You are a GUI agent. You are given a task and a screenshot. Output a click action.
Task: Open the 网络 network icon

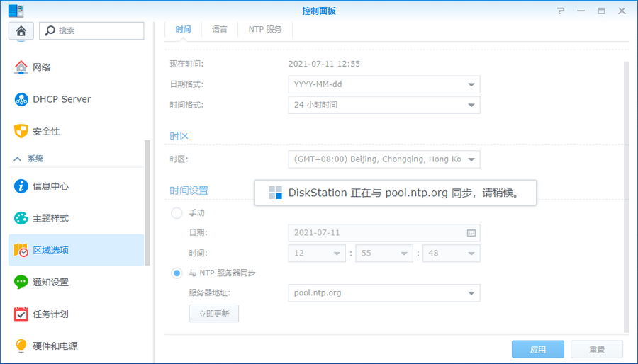point(21,67)
